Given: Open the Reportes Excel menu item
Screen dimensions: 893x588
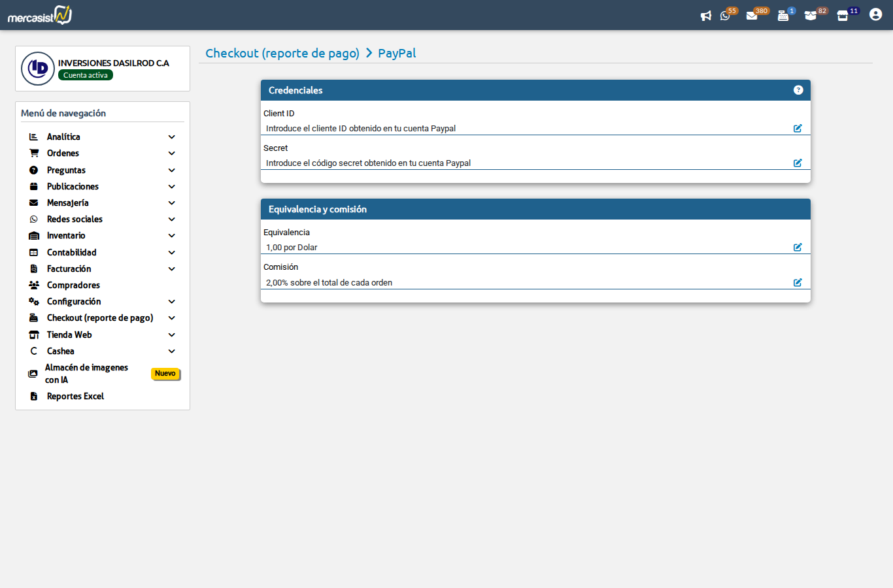Looking at the screenshot, I should point(75,396).
